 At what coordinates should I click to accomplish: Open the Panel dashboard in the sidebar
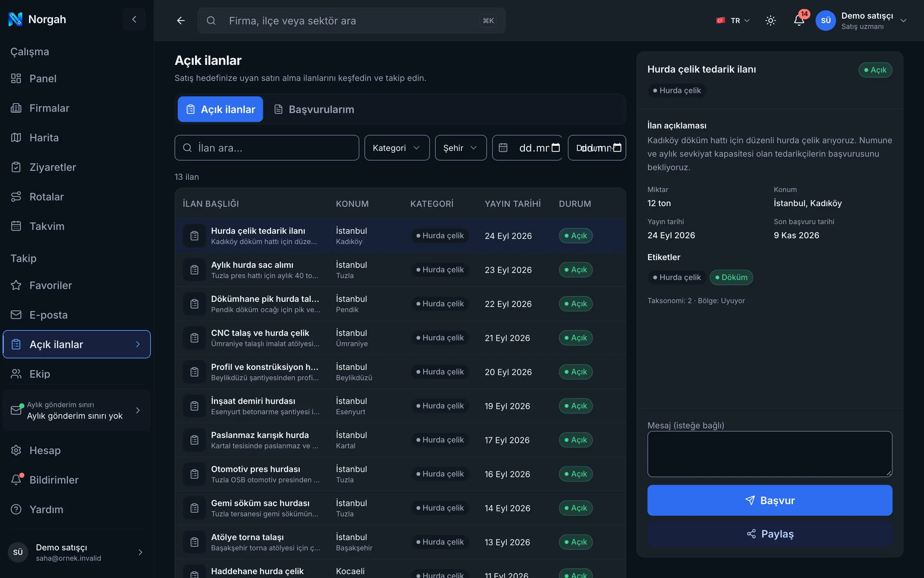(x=76, y=78)
